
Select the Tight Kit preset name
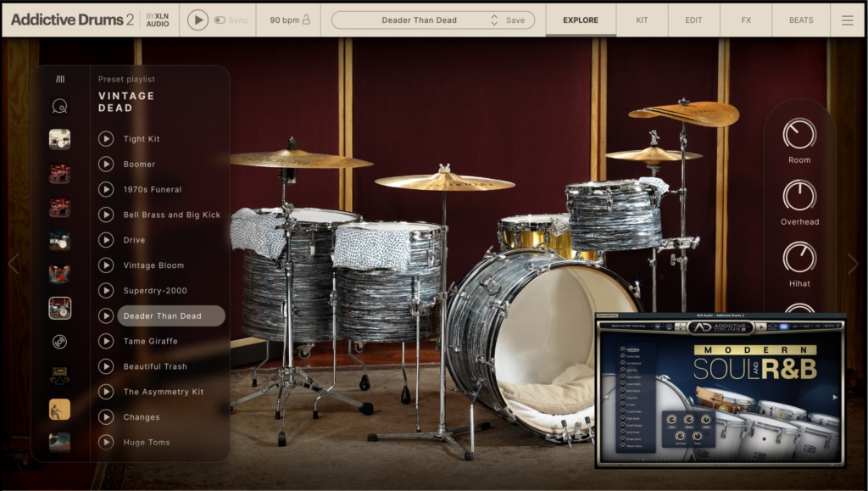click(x=142, y=138)
